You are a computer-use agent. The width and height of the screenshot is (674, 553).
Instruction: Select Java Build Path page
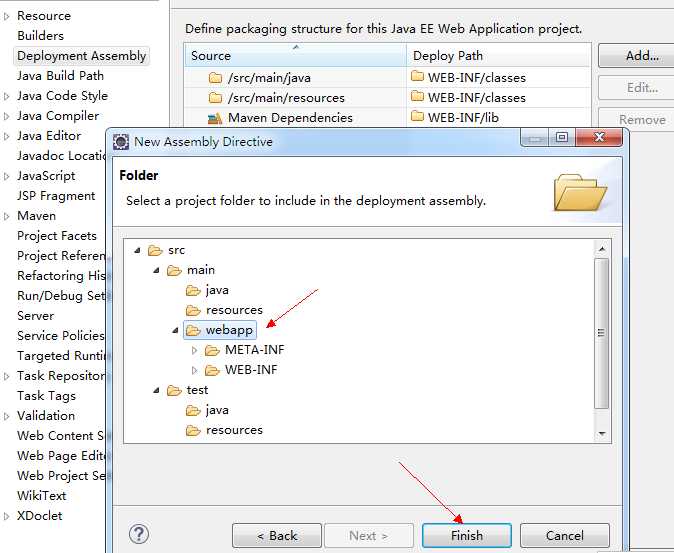[60, 76]
